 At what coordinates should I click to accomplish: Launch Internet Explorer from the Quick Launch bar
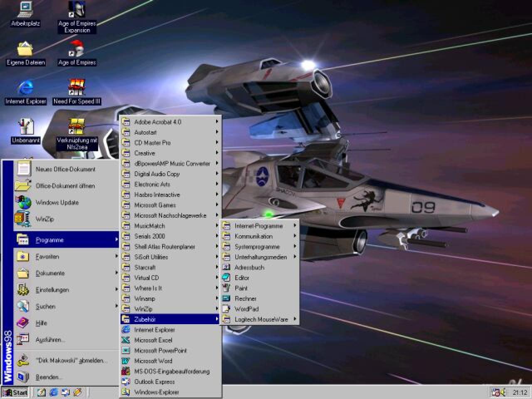(x=54, y=392)
